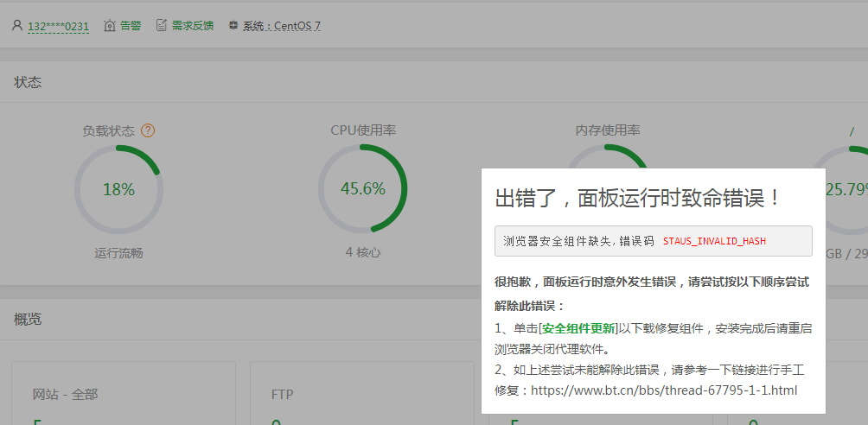Click the CPU使用率 label
The height and width of the screenshot is (425, 868).
pos(363,130)
